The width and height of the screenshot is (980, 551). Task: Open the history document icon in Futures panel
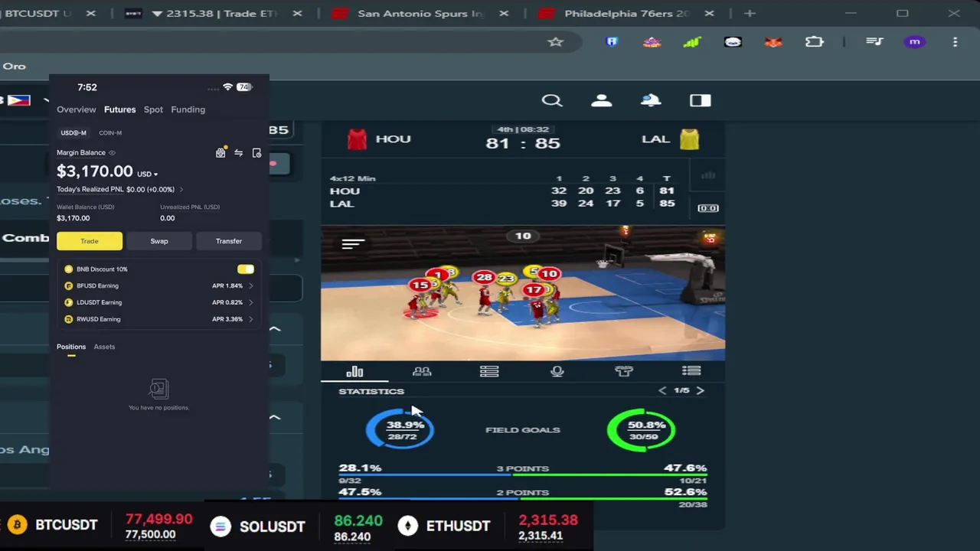coord(256,153)
